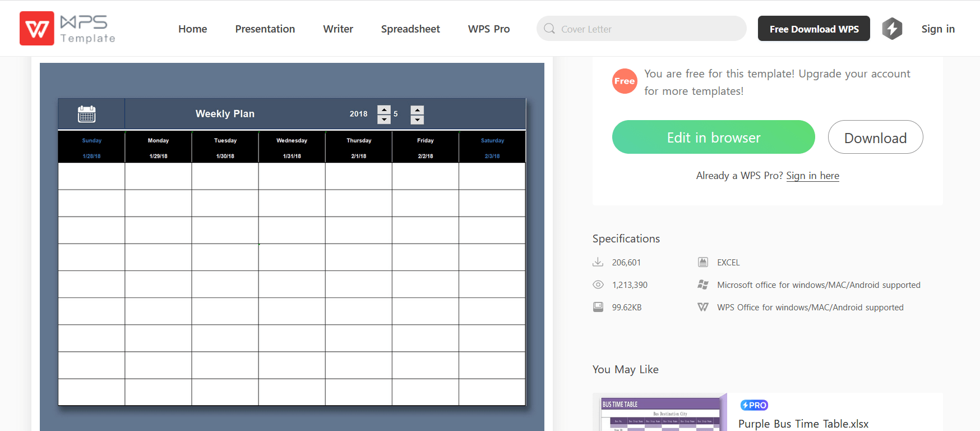Open the Spreadsheet menu
980x431 pixels.
tap(410, 29)
